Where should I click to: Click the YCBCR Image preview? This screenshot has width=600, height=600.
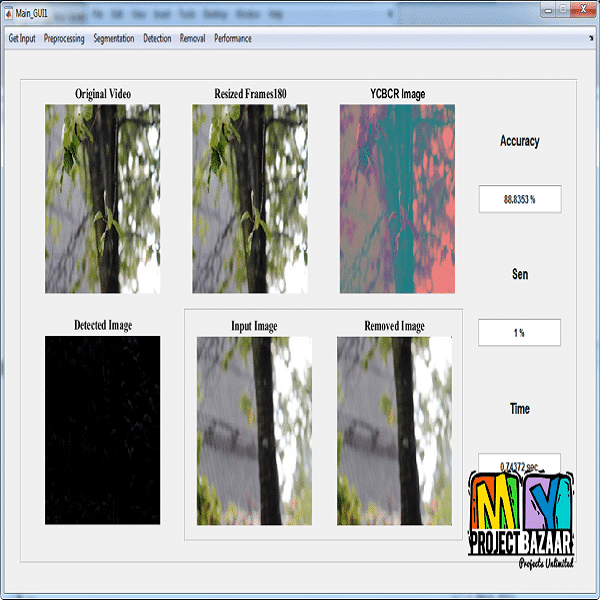pos(397,199)
